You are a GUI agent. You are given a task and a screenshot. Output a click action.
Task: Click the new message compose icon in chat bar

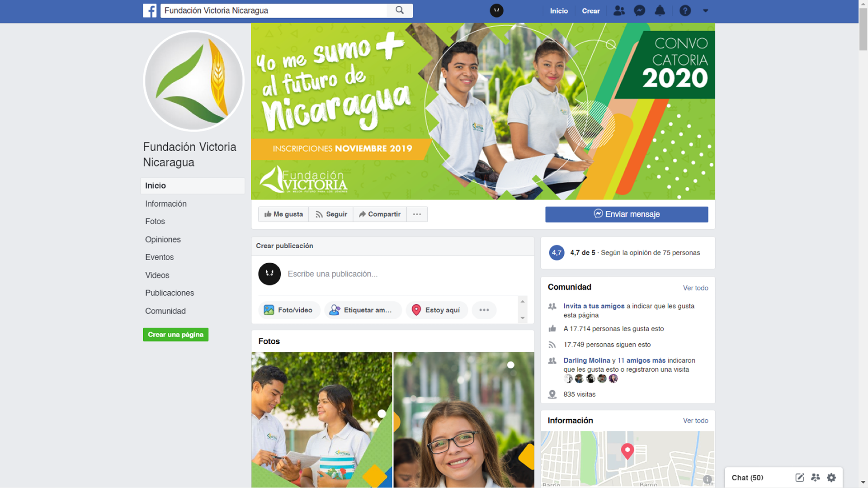[x=799, y=478]
